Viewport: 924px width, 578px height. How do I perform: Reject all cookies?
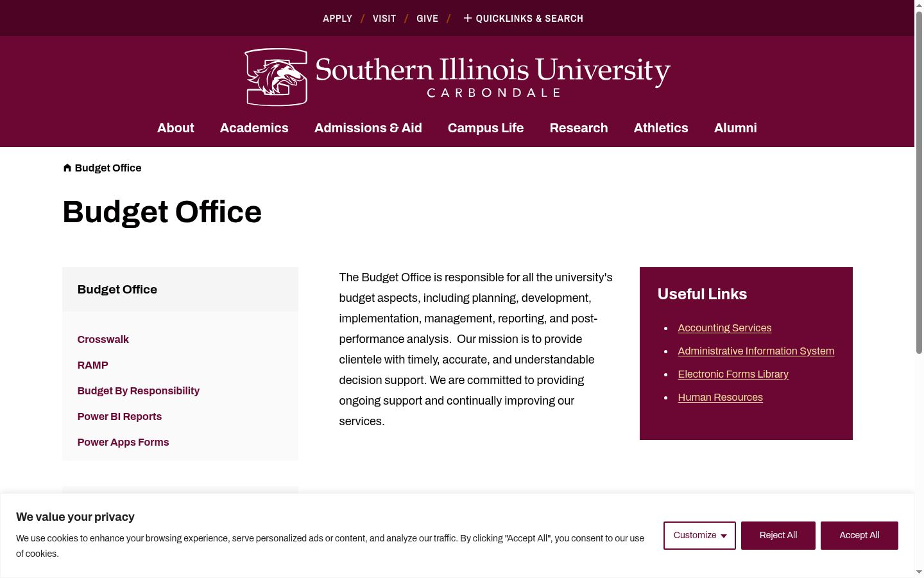click(778, 536)
